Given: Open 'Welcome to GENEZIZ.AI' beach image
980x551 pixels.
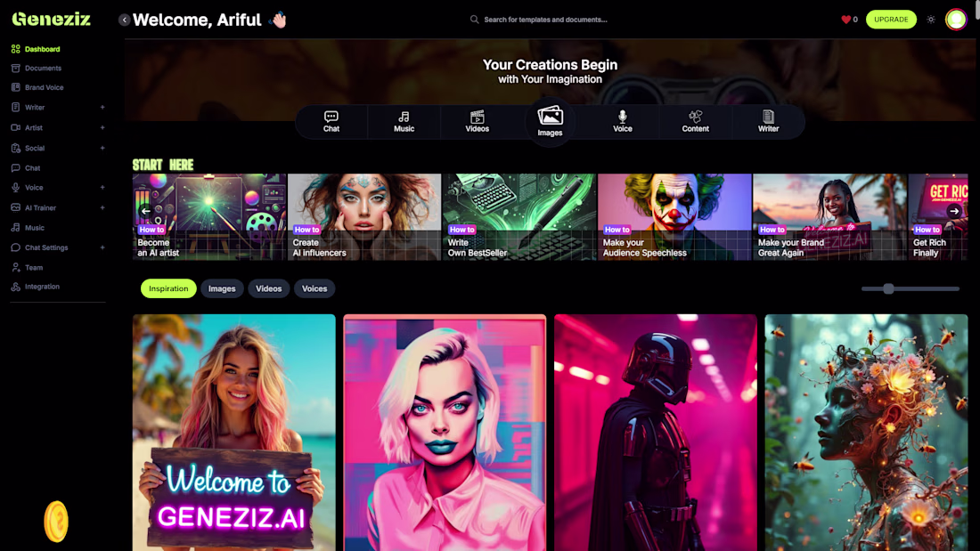Looking at the screenshot, I should pyautogui.click(x=233, y=433).
